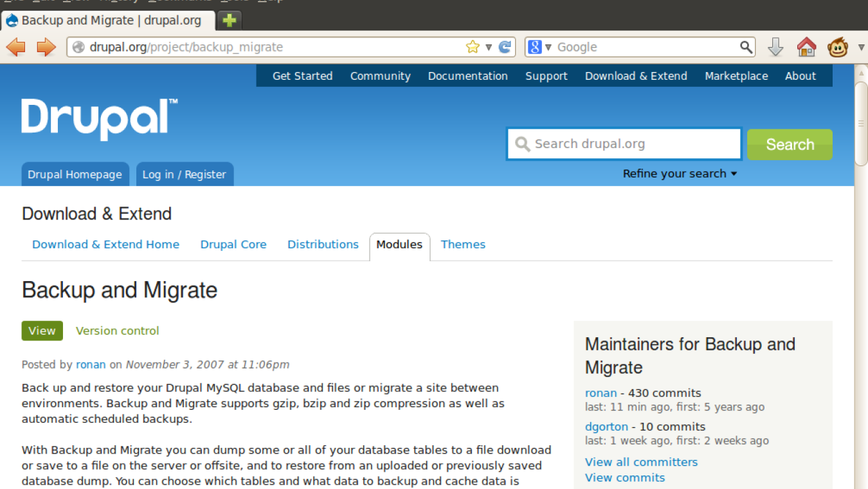This screenshot has width=868, height=489.
Task: Click View all committers link
Action: [x=641, y=462]
